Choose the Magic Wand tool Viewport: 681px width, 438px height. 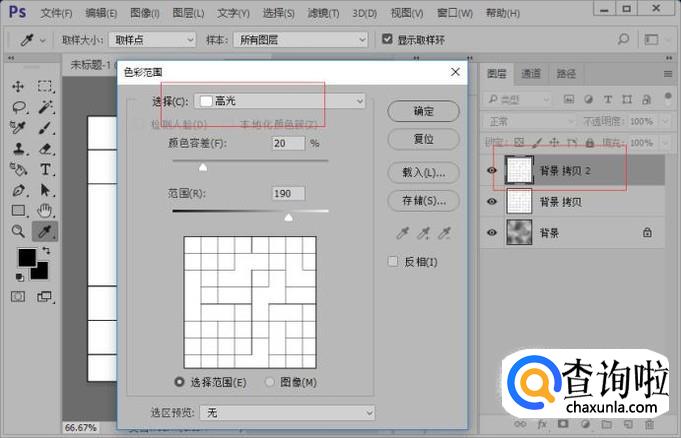[x=46, y=107]
